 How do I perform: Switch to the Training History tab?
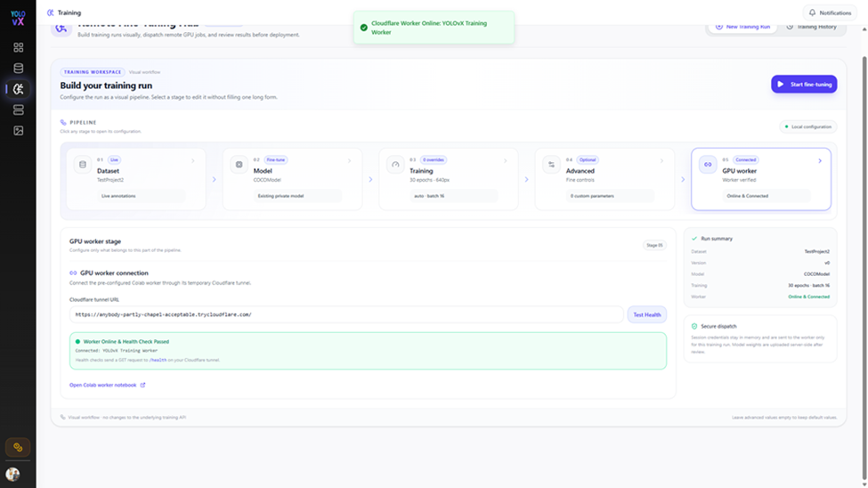pyautogui.click(x=812, y=27)
